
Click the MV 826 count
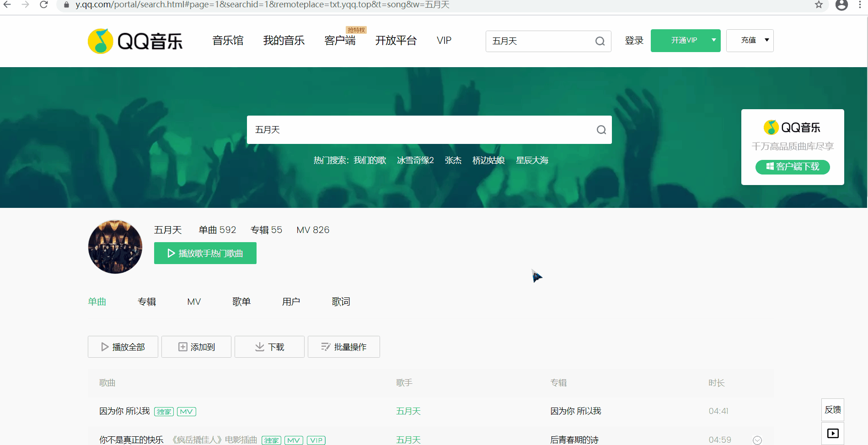pos(313,230)
